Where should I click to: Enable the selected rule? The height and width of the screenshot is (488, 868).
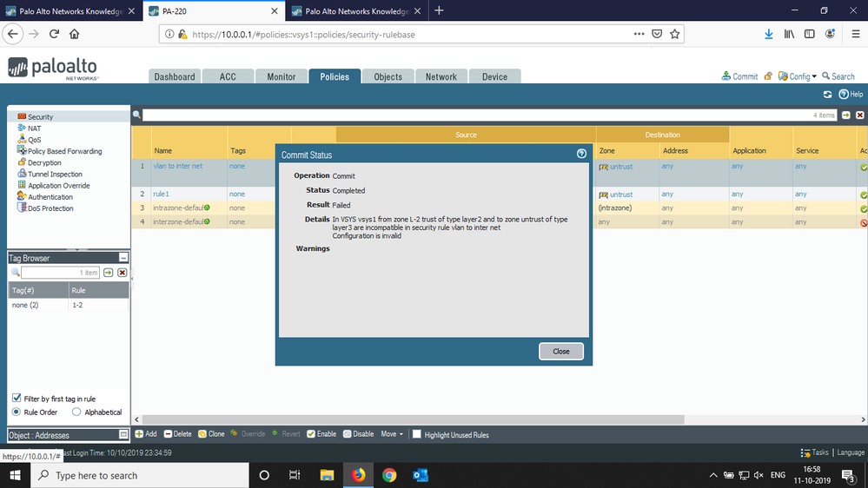pos(321,434)
